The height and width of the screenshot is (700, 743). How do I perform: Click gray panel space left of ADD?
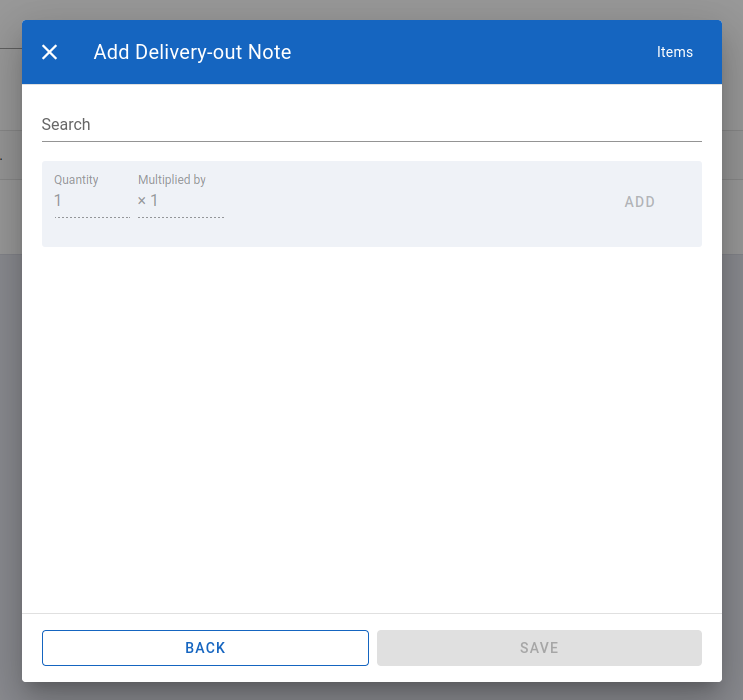point(420,204)
